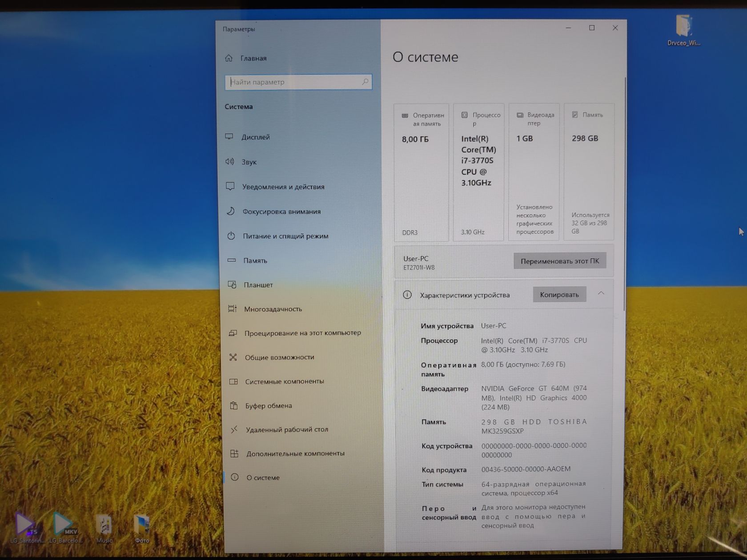The height and width of the screenshot is (560, 747).
Task: Open the Память storage card
Action: tap(589, 172)
